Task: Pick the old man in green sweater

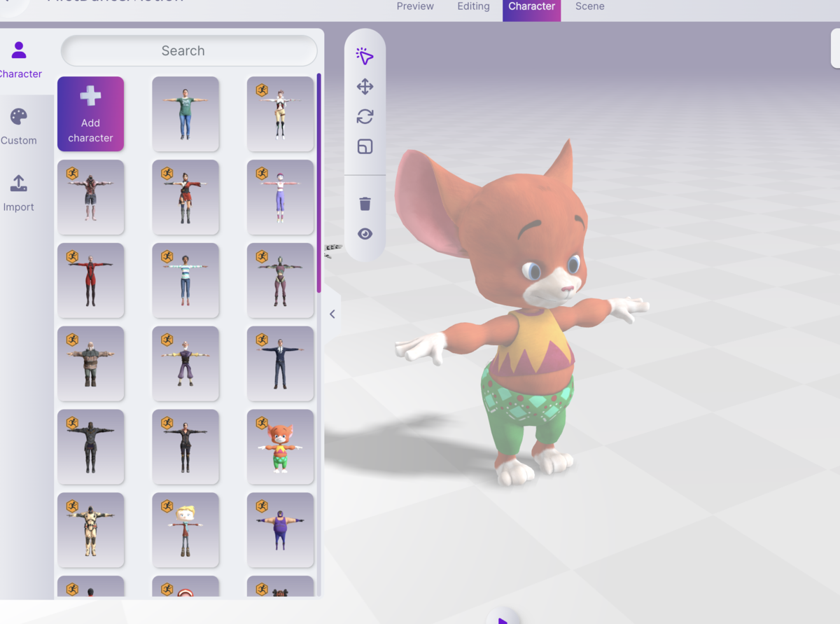Action: 90,364
